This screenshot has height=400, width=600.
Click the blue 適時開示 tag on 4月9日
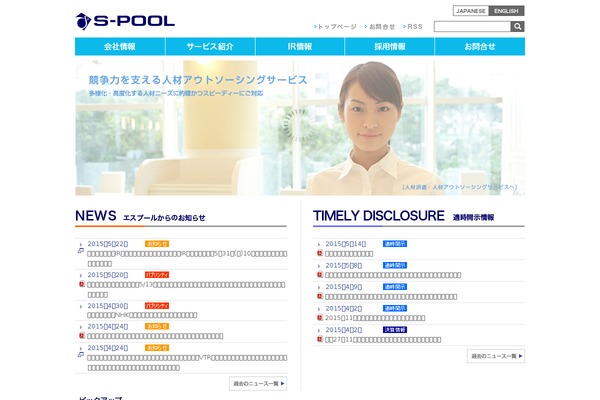395,287
